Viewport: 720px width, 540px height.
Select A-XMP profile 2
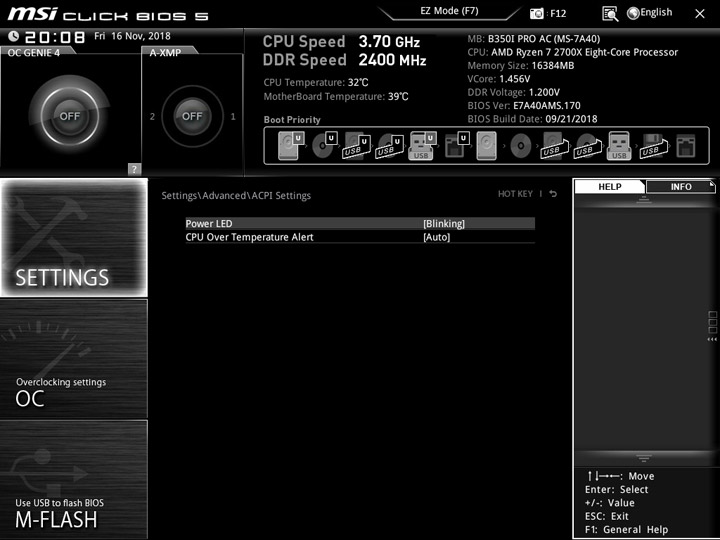pyautogui.click(x=152, y=117)
